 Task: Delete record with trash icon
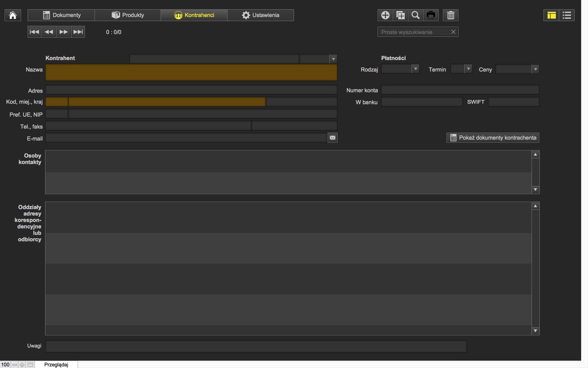coord(451,15)
